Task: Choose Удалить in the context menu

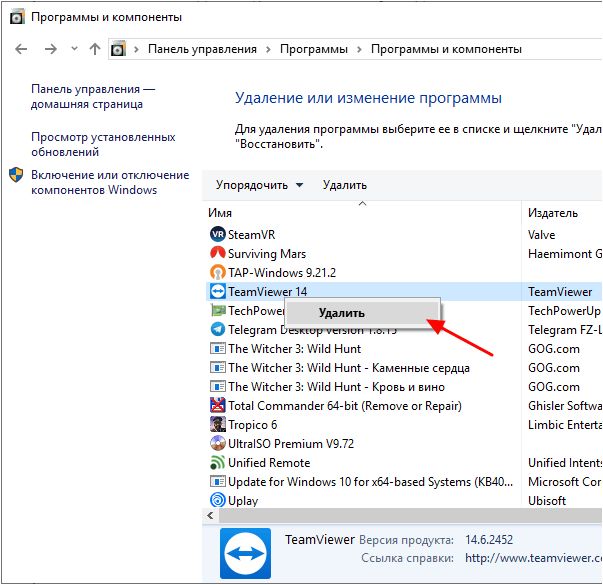Action: [362, 313]
